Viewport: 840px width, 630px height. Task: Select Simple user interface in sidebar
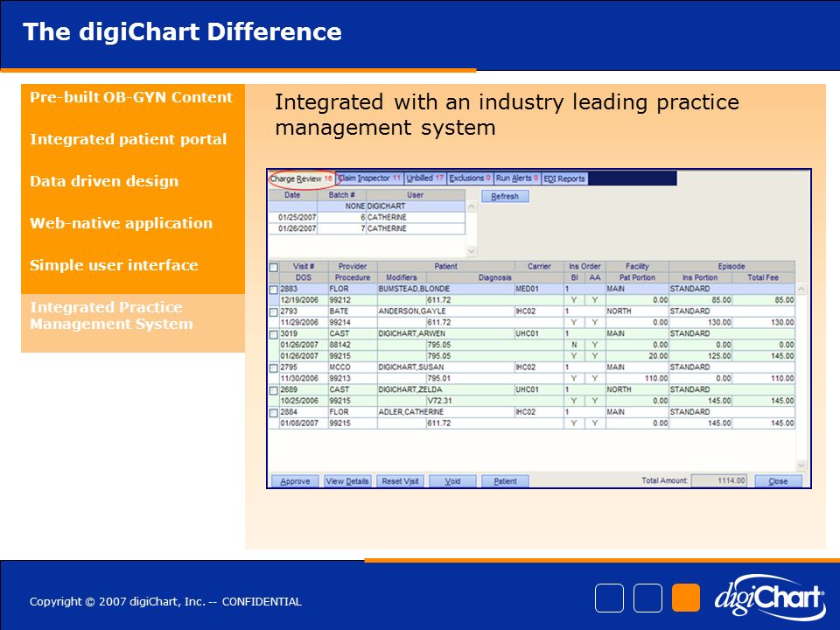(x=114, y=265)
